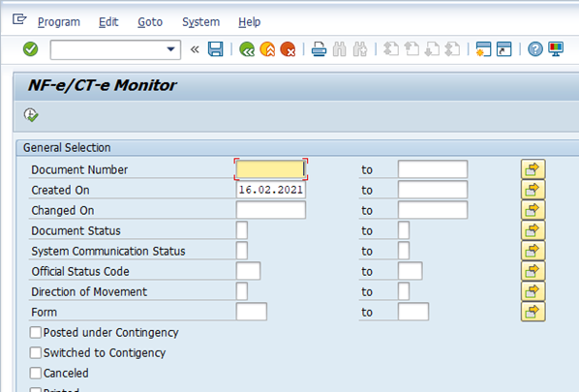This screenshot has width=579, height=392.
Task: Click the Created On date field
Action: click(x=271, y=190)
